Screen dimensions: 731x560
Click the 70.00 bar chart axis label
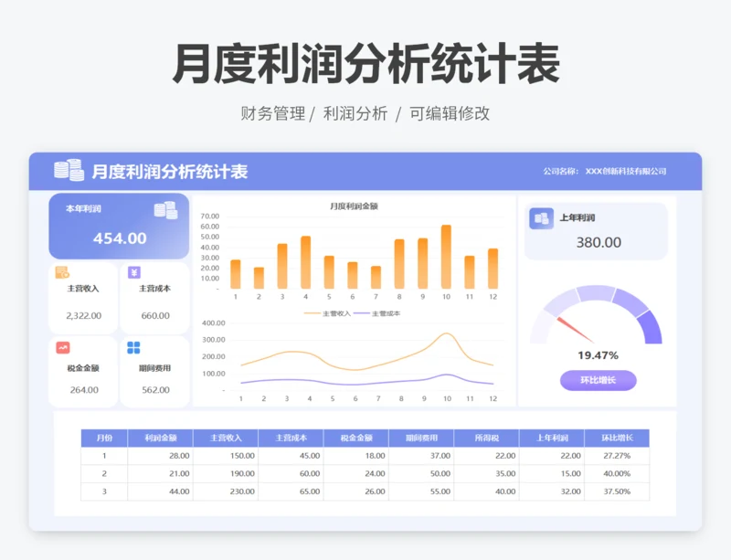[210, 216]
